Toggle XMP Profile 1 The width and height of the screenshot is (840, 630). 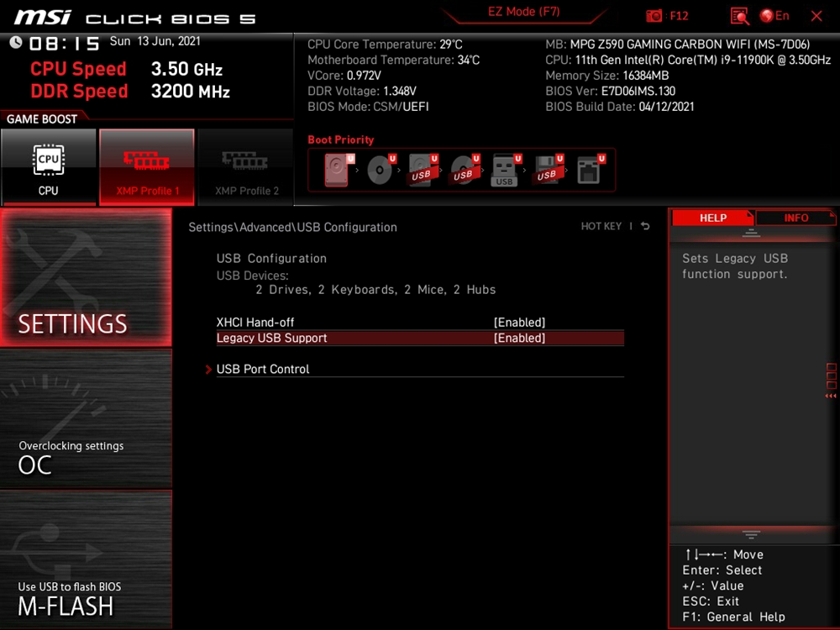click(147, 166)
